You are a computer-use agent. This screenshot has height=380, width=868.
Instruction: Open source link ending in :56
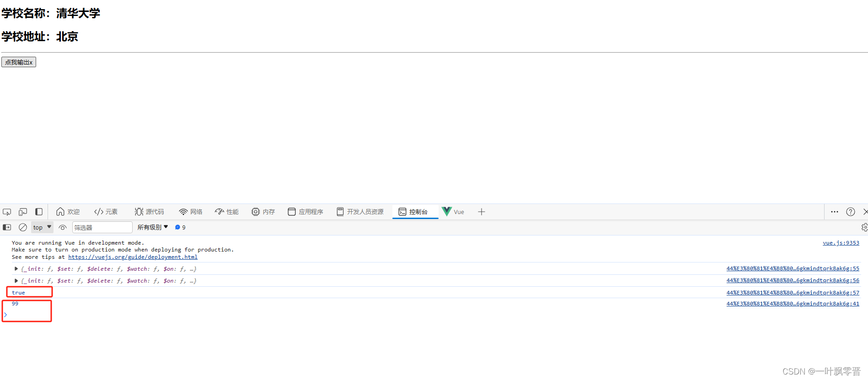point(793,280)
